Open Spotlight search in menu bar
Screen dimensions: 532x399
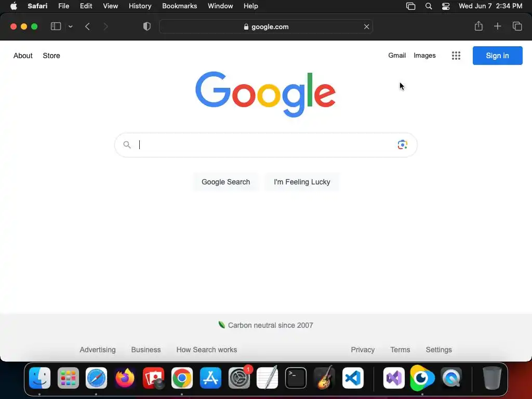click(429, 6)
